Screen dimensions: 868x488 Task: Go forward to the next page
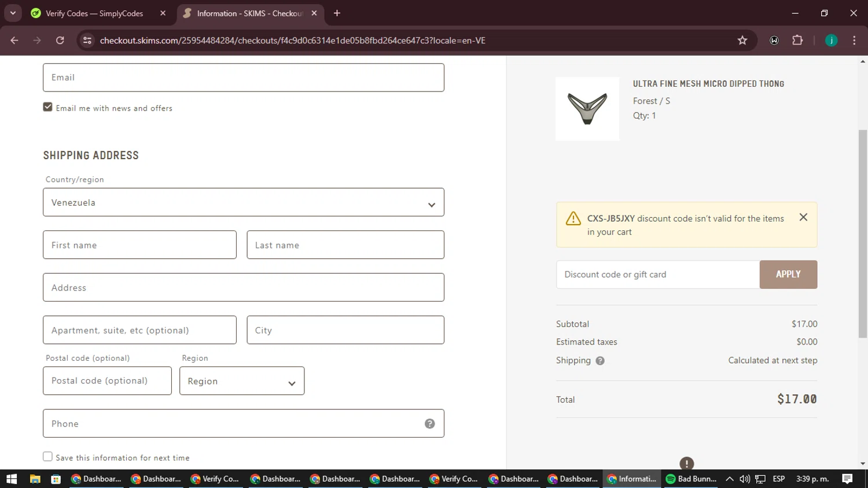[37, 41]
